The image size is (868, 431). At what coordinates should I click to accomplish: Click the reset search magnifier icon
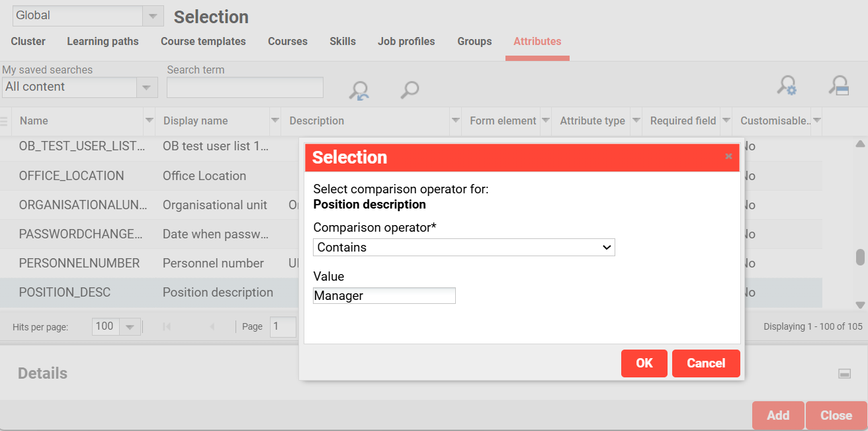click(x=359, y=90)
